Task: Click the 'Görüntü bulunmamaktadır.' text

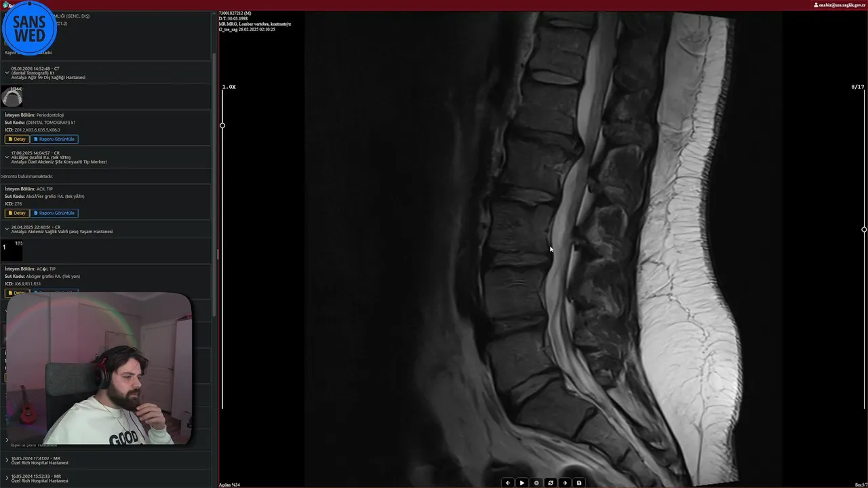Action: tap(26, 176)
